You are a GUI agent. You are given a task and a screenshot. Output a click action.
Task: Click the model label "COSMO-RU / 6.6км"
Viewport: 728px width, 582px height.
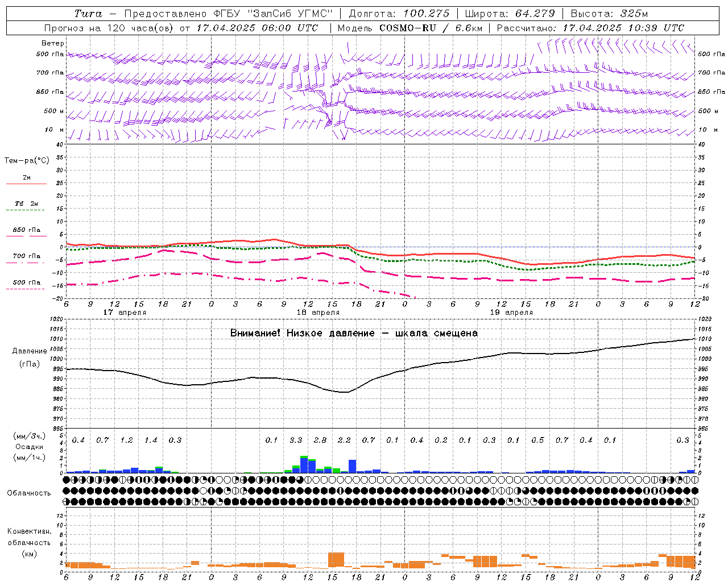click(431, 28)
